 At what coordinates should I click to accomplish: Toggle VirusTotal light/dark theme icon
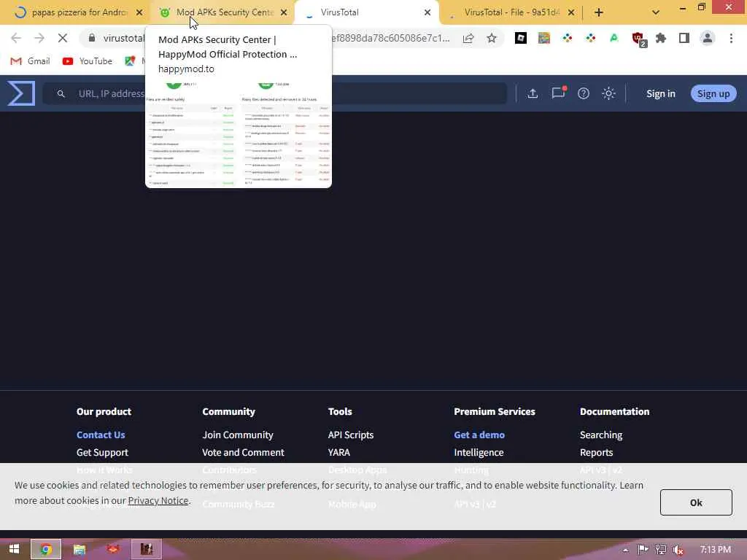tap(608, 93)
